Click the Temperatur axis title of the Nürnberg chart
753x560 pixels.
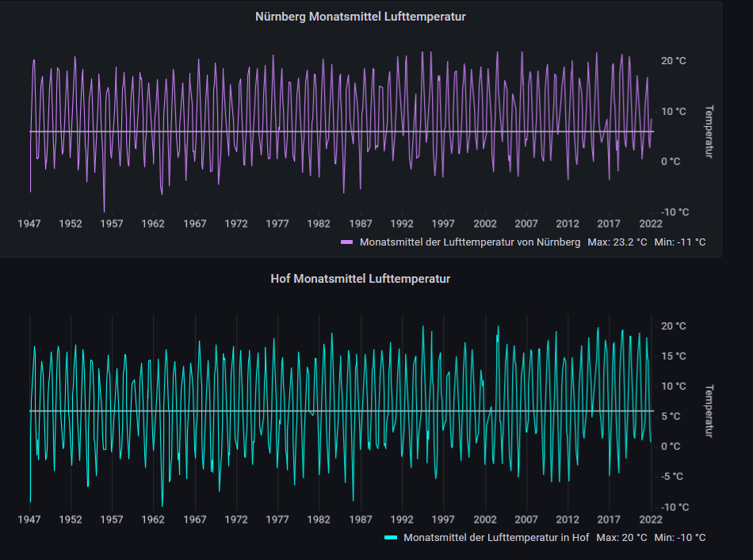709,131
